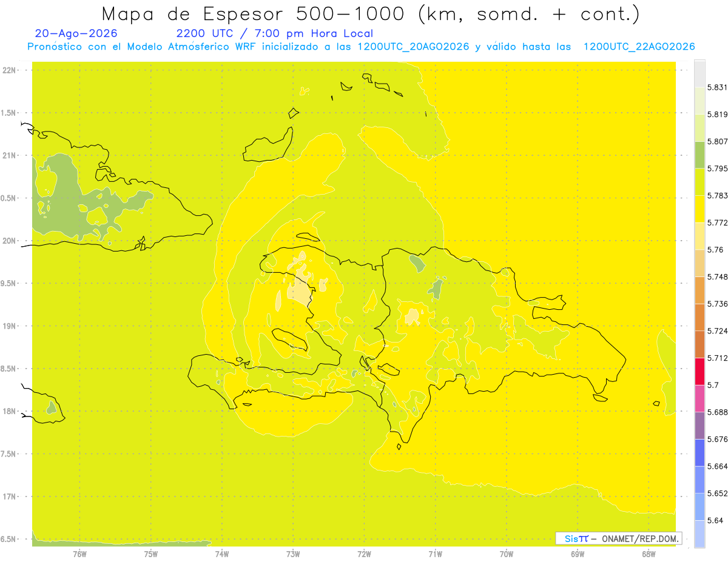Click the latitude label 7.5N
Image resolution: width=728 pixels, height=562 pixels.
point(9,453)
